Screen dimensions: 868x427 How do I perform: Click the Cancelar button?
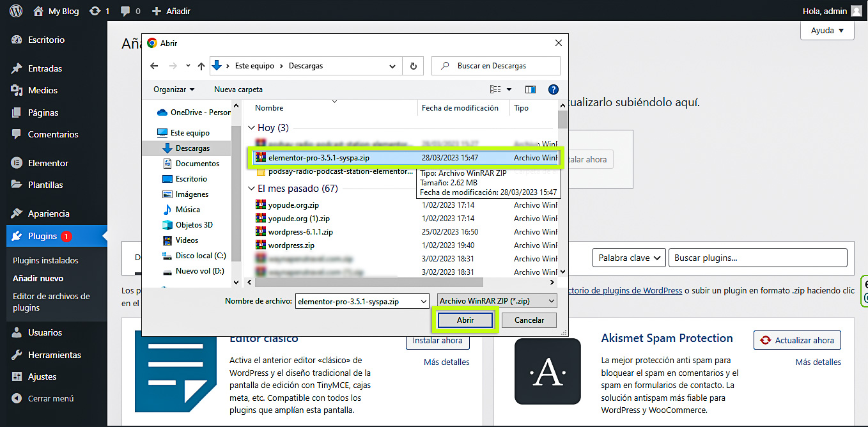pyautogui.click(x=529, y=320)
